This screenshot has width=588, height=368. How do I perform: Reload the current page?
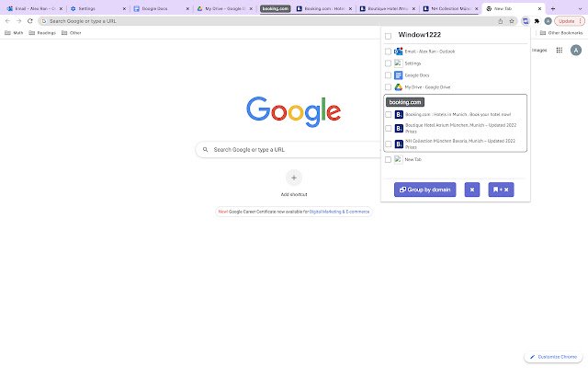[30, 21]
